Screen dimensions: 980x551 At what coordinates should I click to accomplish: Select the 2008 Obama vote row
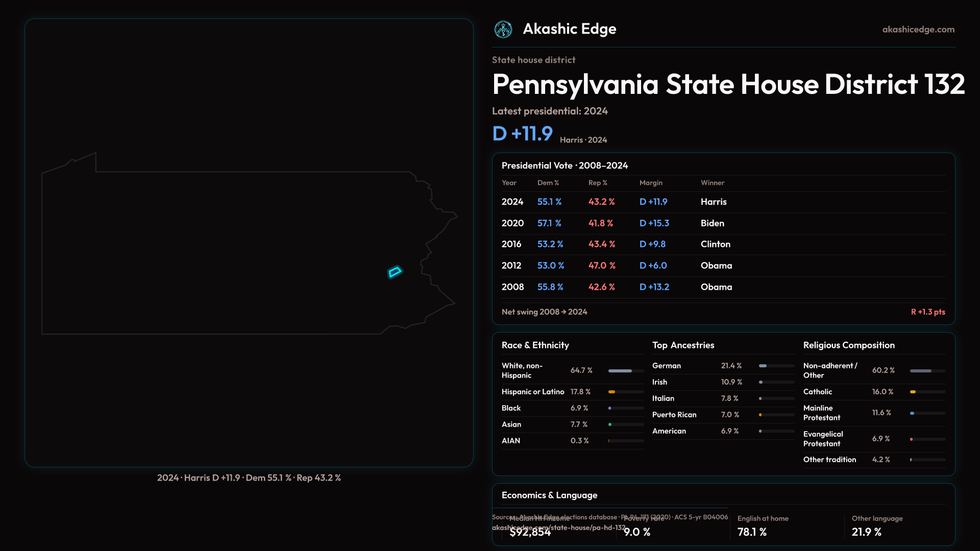coord(723,287)
